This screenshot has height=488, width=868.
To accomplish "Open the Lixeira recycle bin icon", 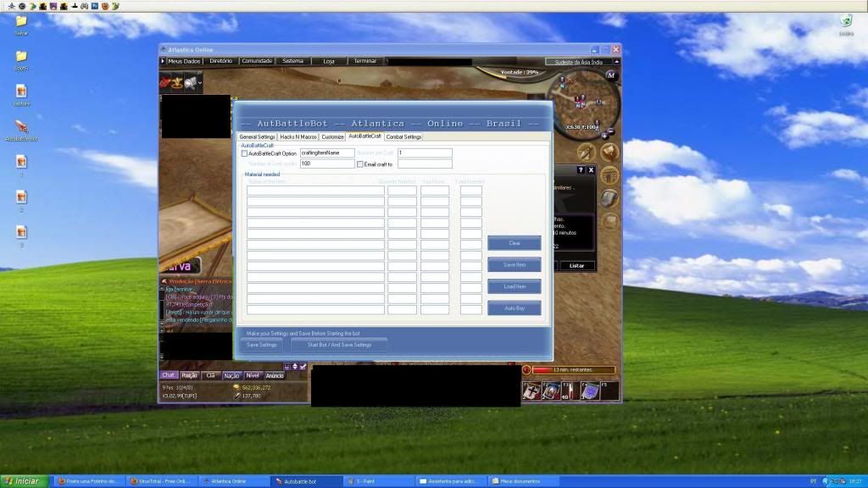I will coord(846,21).
